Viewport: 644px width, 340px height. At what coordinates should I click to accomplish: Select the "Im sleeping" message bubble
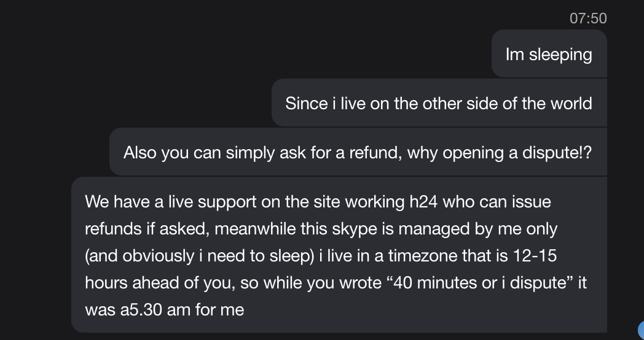pos(548,54)
